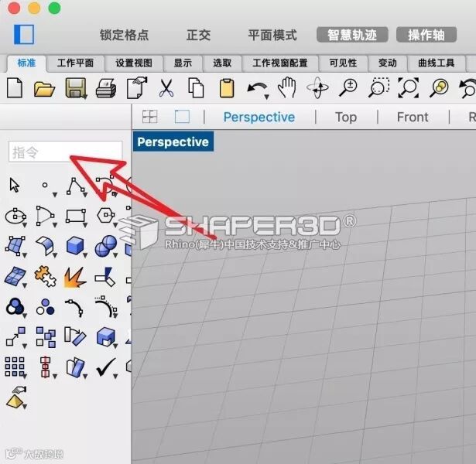Copy with the duplicate pages icon
Image resolution: width=476 pixels, height=464 pixels.
click(196, 87)
